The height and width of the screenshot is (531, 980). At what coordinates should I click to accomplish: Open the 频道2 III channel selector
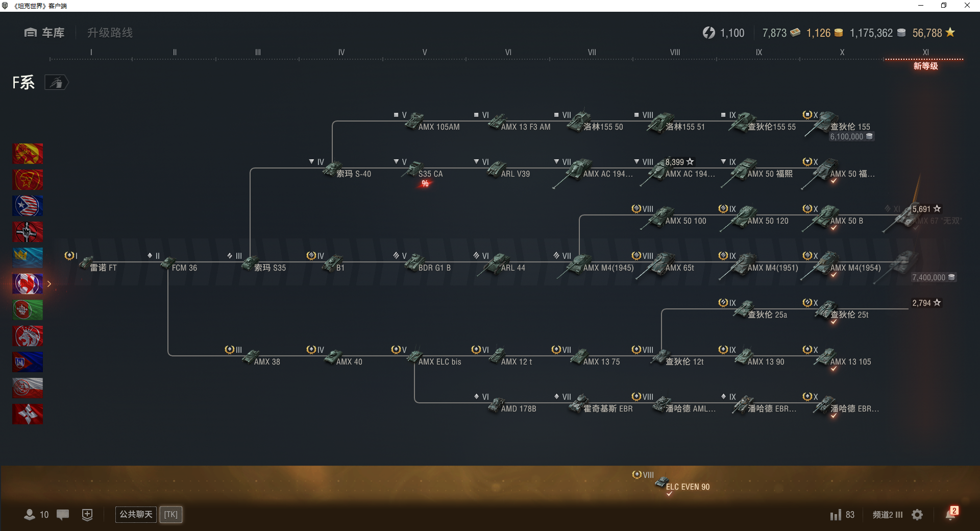click(x=888, y=515)
